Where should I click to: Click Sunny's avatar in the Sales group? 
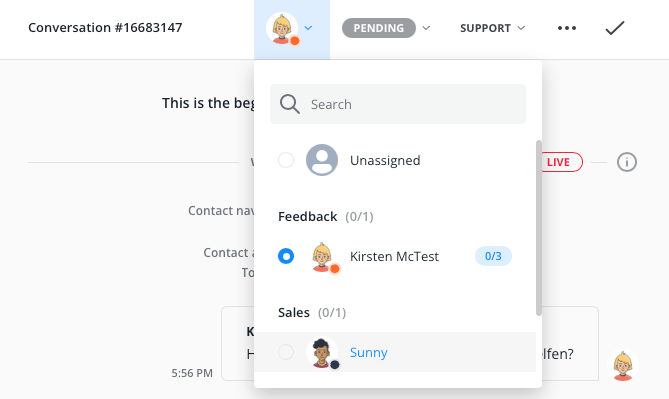[323, 352]
